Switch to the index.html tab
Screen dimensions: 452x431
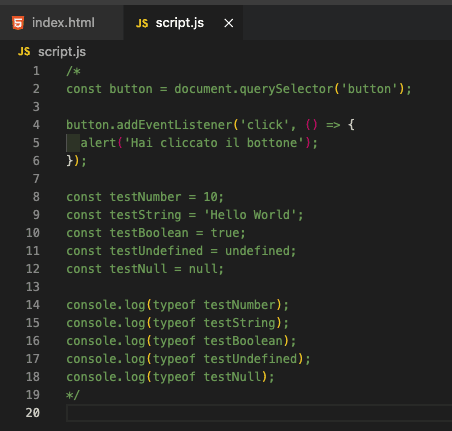coord(62,23)
